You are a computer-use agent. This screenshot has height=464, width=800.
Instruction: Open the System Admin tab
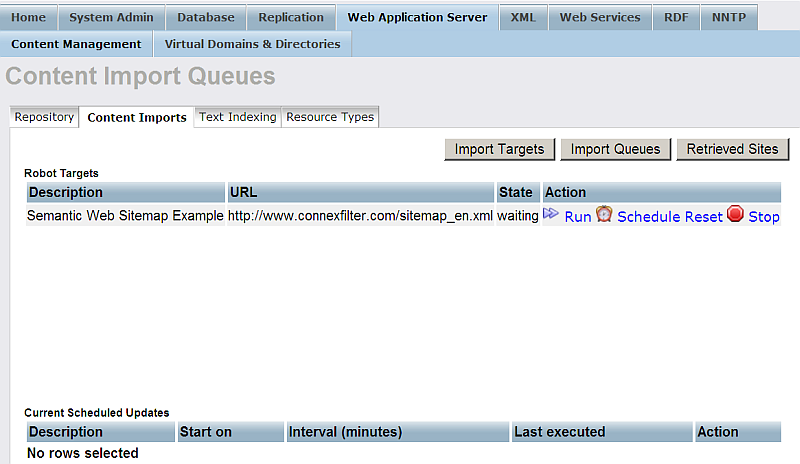click(111, 17)
